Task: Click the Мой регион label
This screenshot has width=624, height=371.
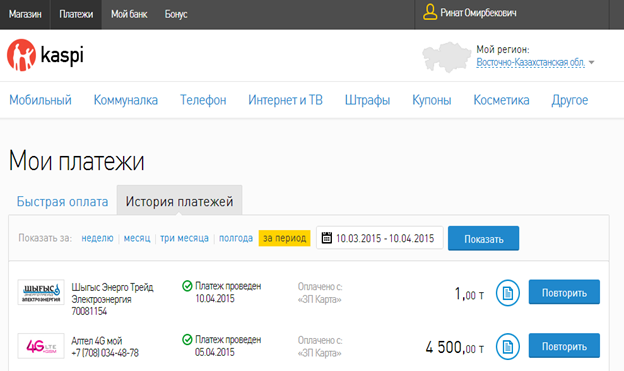Action: pos(503,50)
